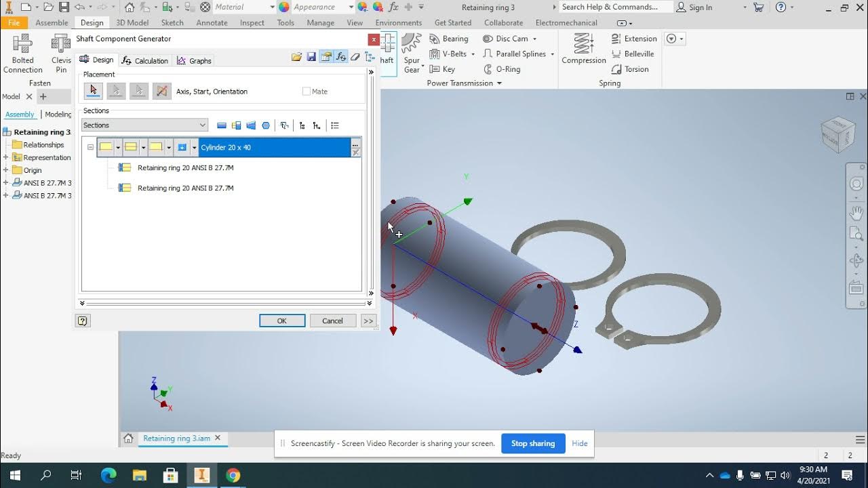Open the blue arrow feature dropdown on Cylinder row
This screenshot has width=868, height=488.
click(194, 148)
